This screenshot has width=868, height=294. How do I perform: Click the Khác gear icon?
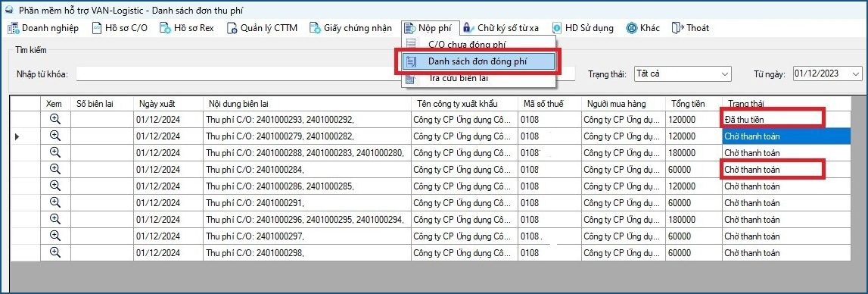(632, 28)
